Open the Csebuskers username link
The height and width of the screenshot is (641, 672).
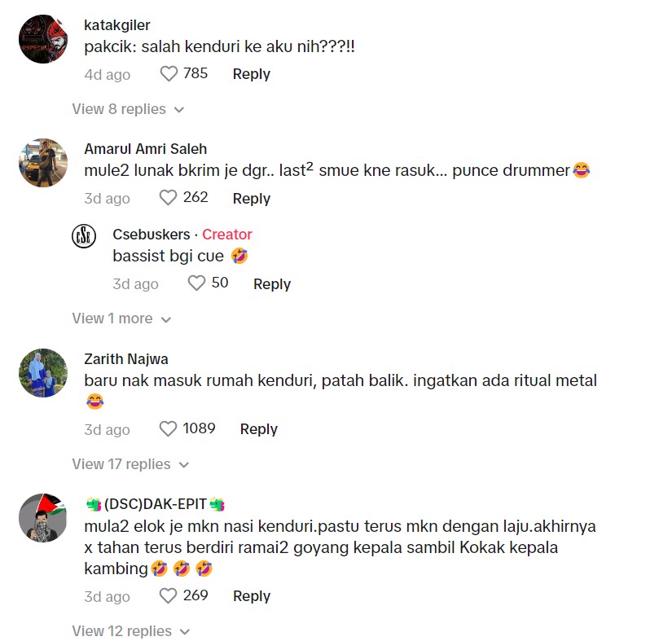coord(152,235)
